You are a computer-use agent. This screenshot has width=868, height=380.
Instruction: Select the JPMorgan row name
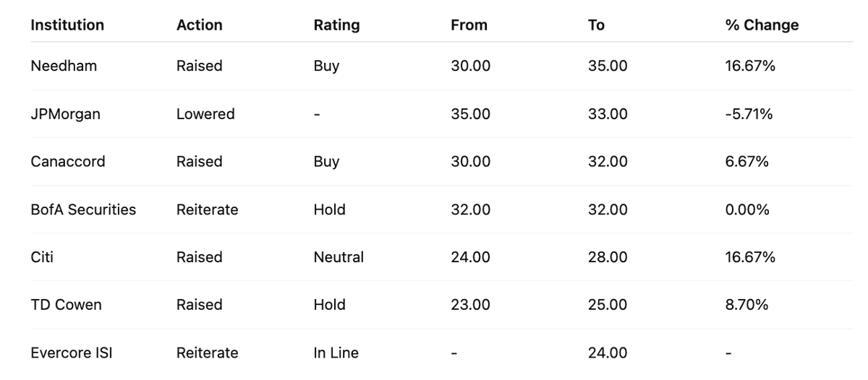pyautogui.click(x=65, y=114)
